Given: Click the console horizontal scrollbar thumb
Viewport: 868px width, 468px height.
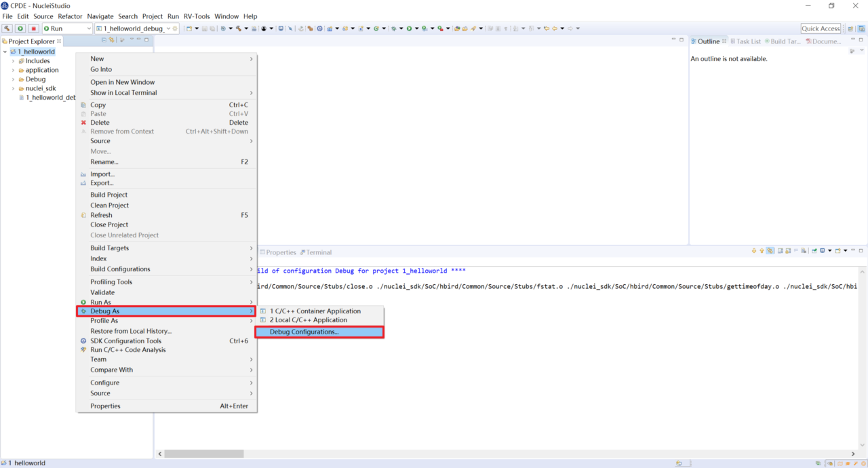Looking at the screenshot, I should tap(203, 454).
